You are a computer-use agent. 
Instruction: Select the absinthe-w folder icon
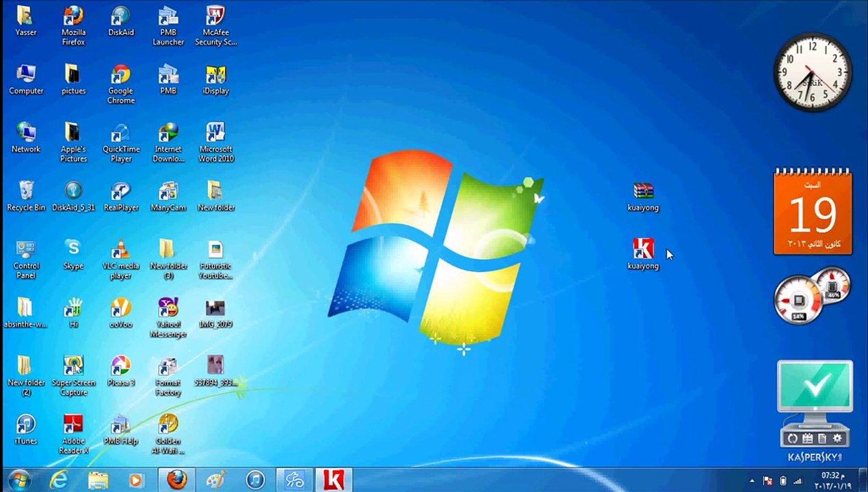tap(26, 313)
